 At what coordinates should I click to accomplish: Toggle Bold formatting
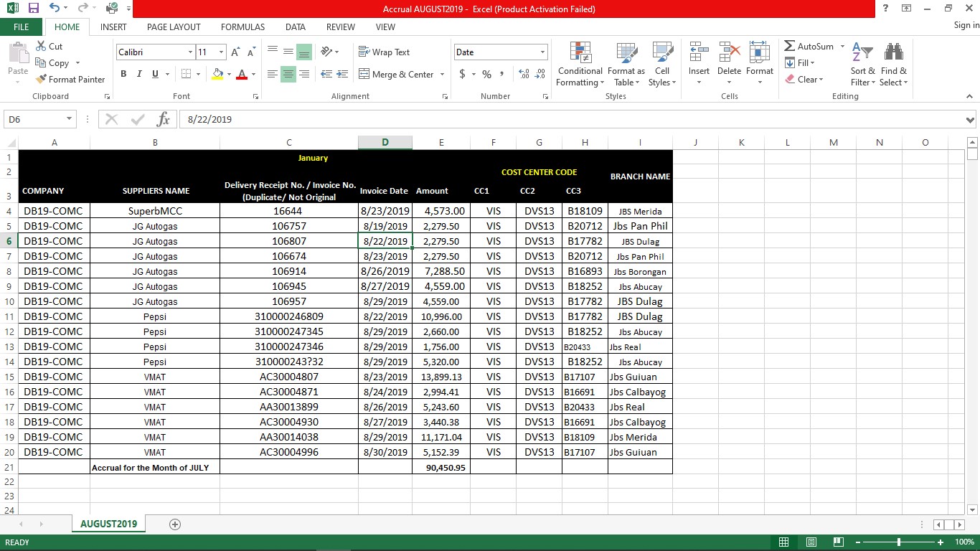tap(123, 74)
